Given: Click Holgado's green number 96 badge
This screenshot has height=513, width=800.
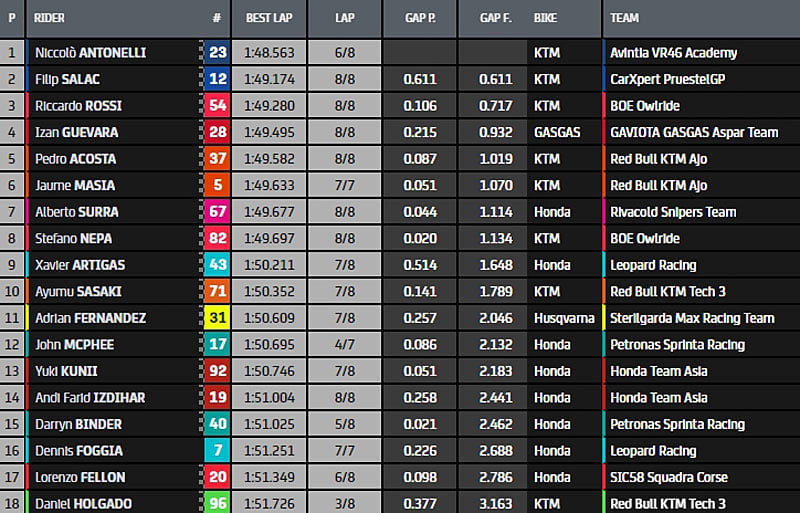Looking at the screenshot, I should (217, 503).
